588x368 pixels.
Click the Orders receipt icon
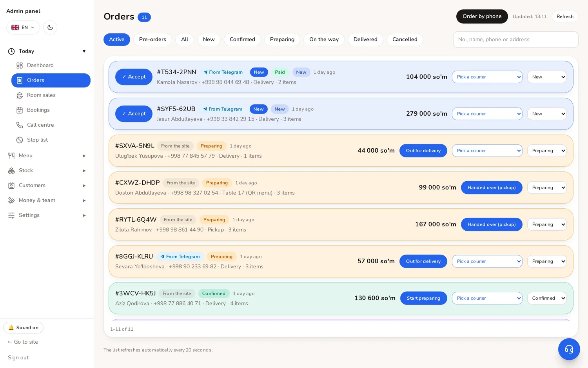[x=20, y=80]
